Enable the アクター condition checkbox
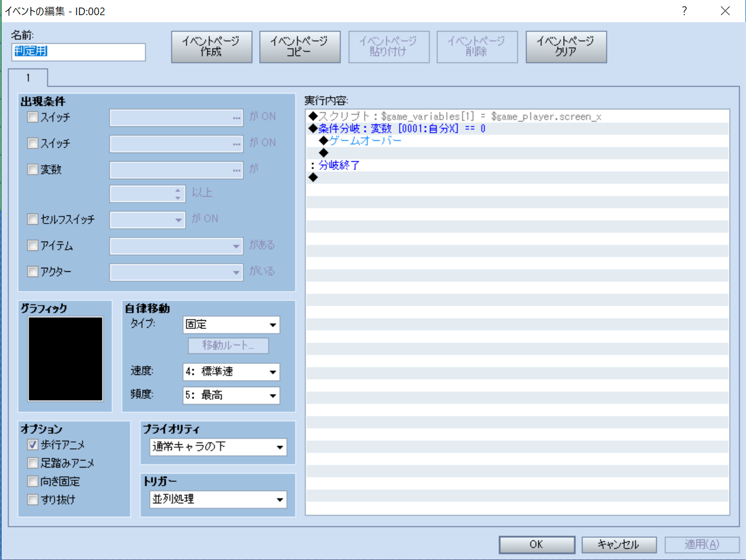746x560 pixels. [x=33, y=272]
